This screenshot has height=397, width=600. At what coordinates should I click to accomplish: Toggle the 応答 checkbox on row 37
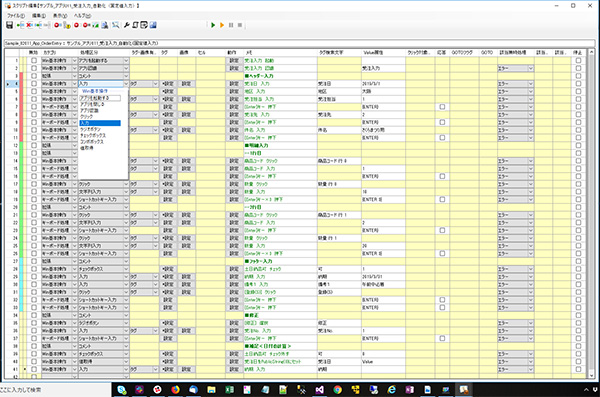point(442,338)
